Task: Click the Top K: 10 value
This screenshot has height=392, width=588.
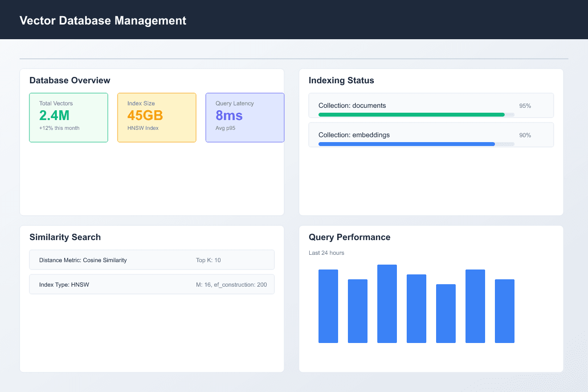Action: (x=208, y=260)
